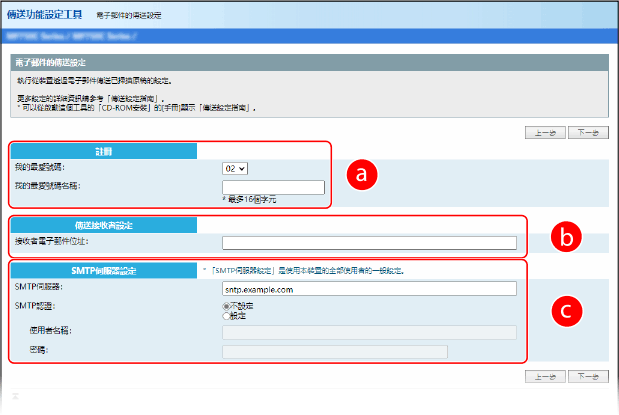Click the MF series breadcrumb bar
This screenshot has width=619, height=415.
[x=70, y=37]
